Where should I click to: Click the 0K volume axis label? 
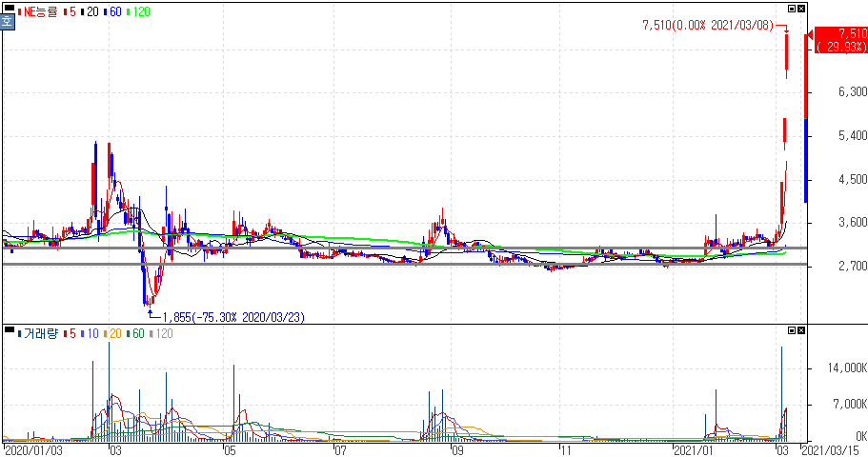[860, 436]
